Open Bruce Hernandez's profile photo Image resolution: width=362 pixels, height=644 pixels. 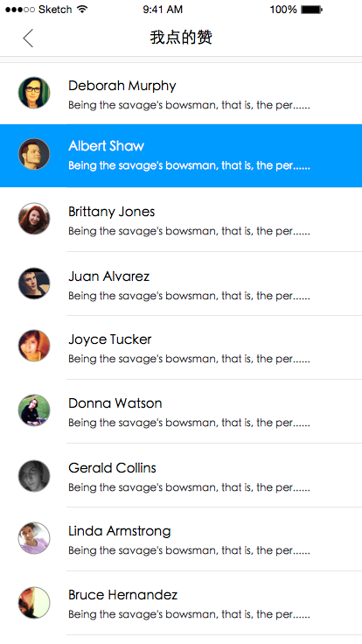(34, 603)
